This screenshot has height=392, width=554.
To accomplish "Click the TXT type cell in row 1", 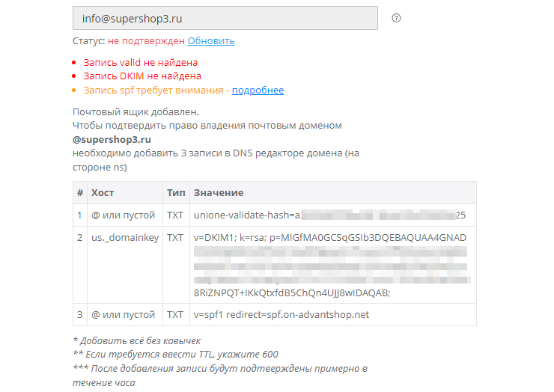I will coord(175,215).
